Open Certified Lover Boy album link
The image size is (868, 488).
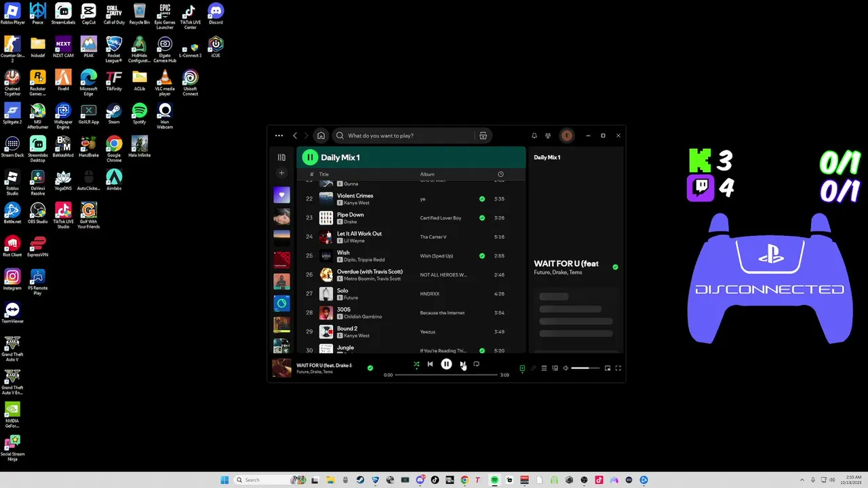[441, 218]
